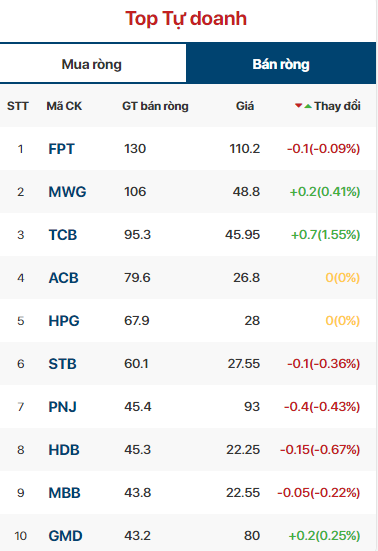Click the red down arrow sort icon
Viewport: 378px width, 551px height.
298,105
